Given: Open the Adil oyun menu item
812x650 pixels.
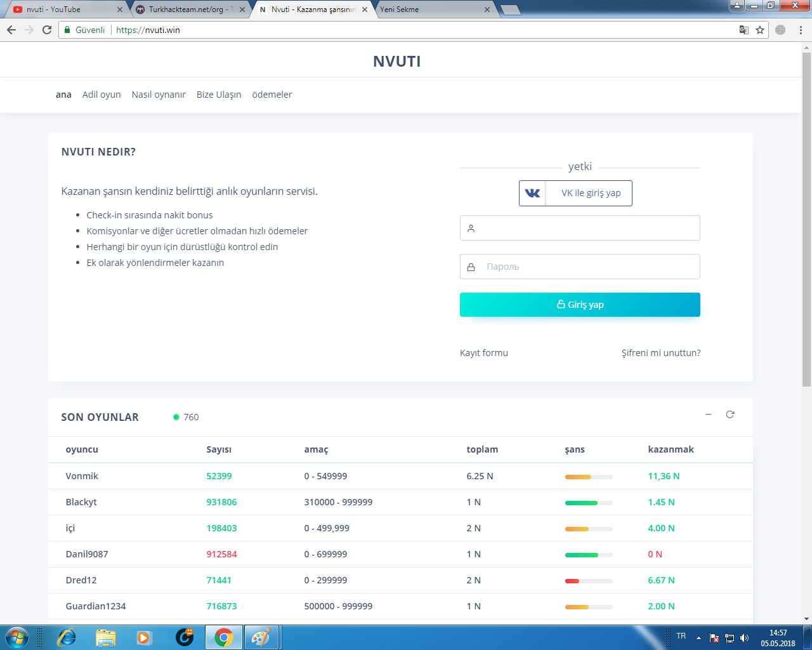Looking at the screenshot, I should point(101,95).
